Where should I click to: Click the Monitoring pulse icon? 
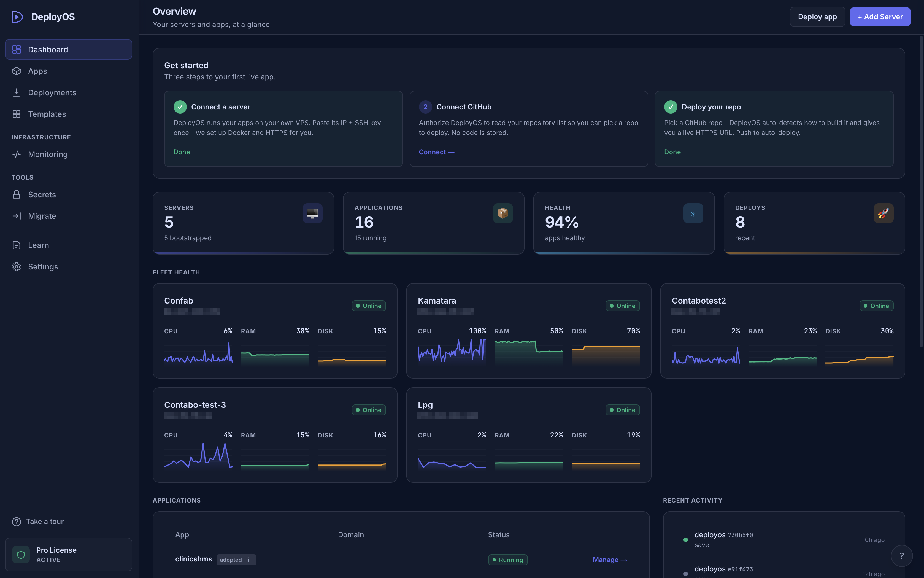pos(17,154)
